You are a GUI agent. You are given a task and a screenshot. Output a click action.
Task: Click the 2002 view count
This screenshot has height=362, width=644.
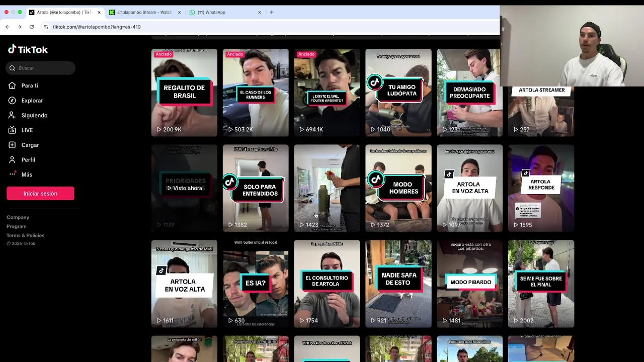pos(527,320)
